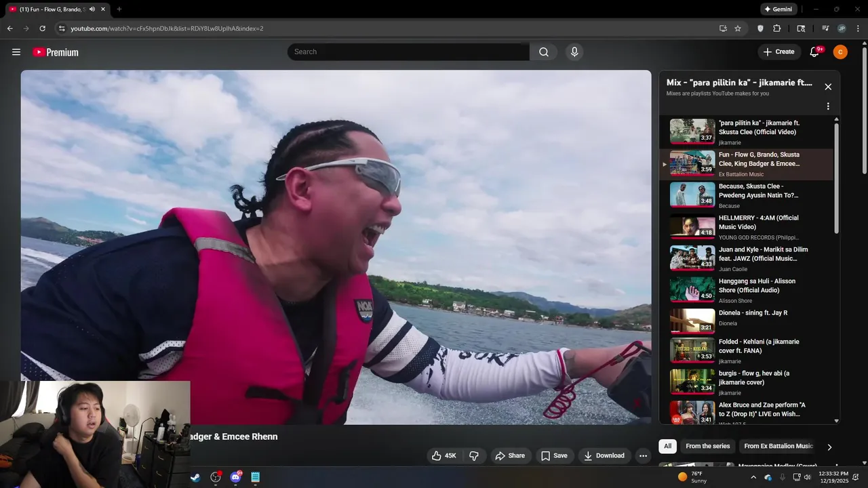Viewport: 868px width, 488px height.
Task: Select From Ex Battalion Music chip
Action: (778, 446)
